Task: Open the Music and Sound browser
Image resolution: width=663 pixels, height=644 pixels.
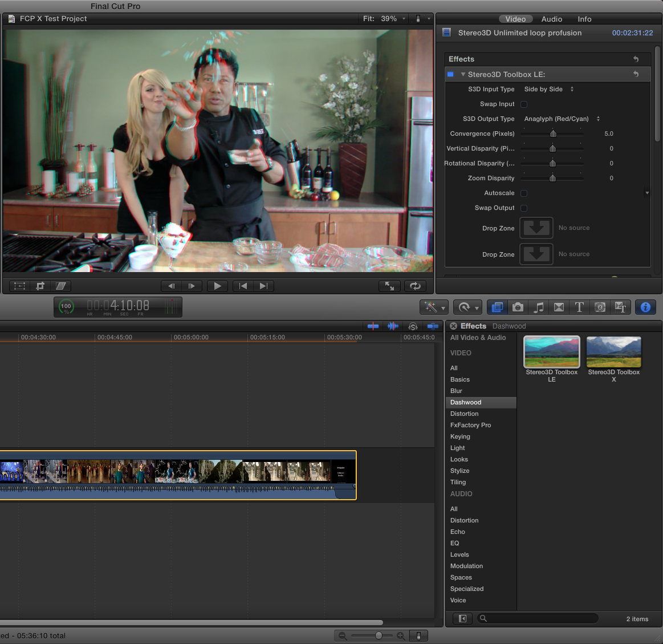Action: coord(538,307)
